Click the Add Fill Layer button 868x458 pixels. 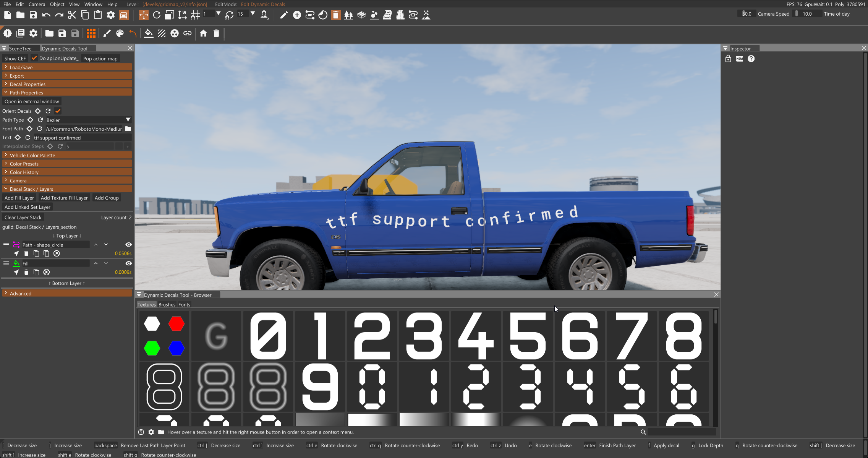point(19,198)
